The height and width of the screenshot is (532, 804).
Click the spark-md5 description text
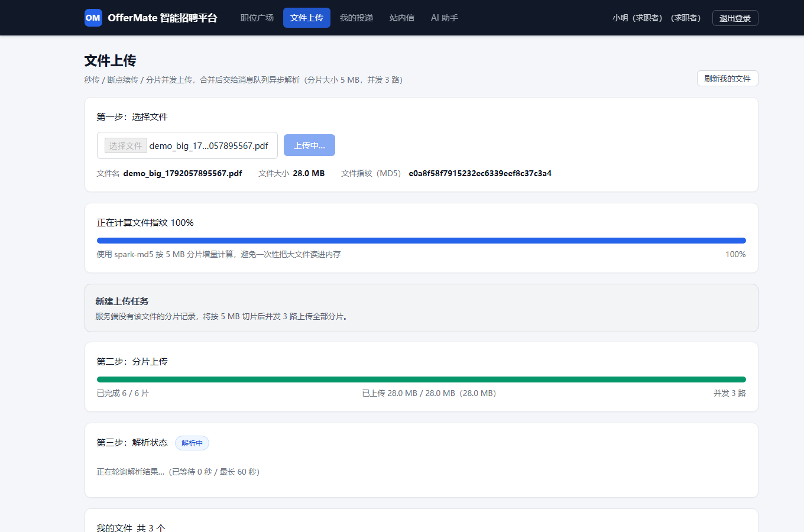(219, 254)
